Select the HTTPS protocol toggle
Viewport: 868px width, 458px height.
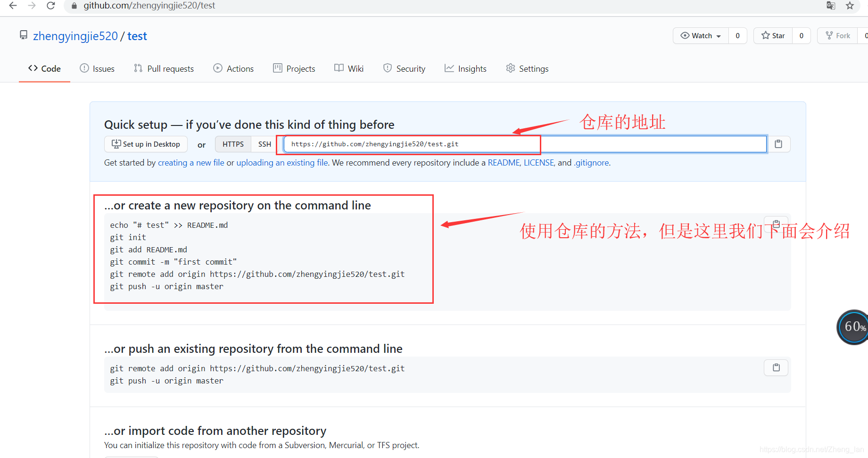pos(233,144)
